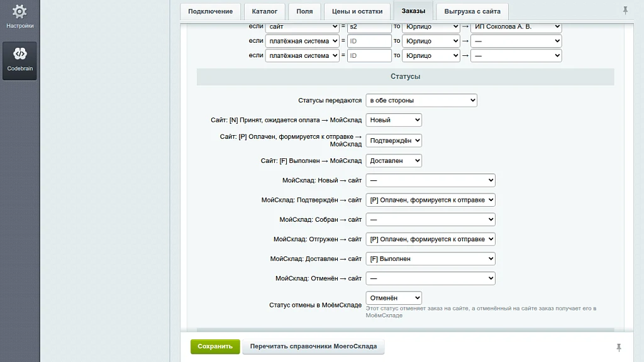Click the МойСклад: Доставлен → сайт label
The height and width of the screenshot is (362, 644).
click(x=316, y=258)
